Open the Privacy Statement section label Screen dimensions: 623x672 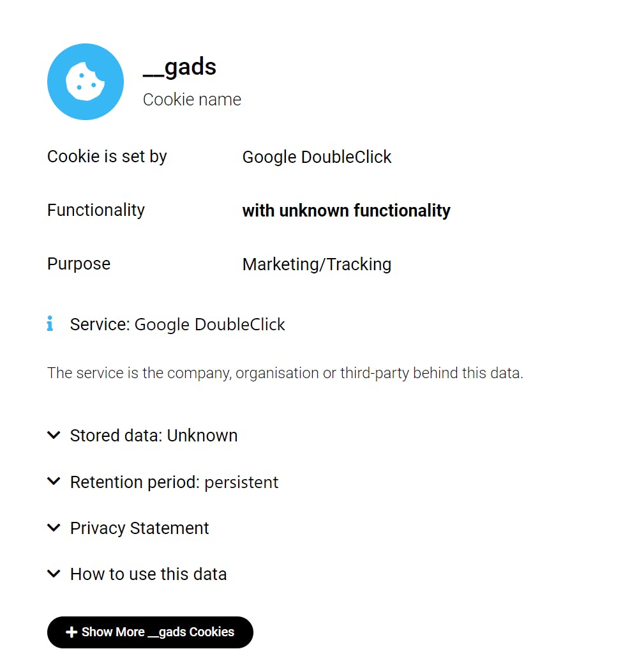tap(140, 528)
